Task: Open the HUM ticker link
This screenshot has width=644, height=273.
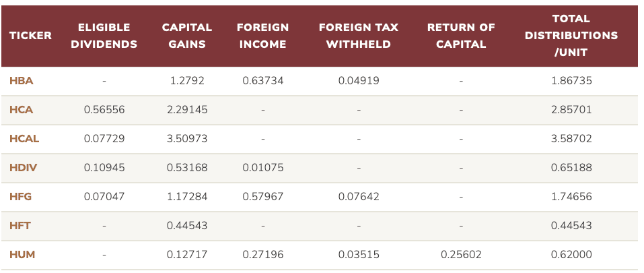Action: (22, 255)
